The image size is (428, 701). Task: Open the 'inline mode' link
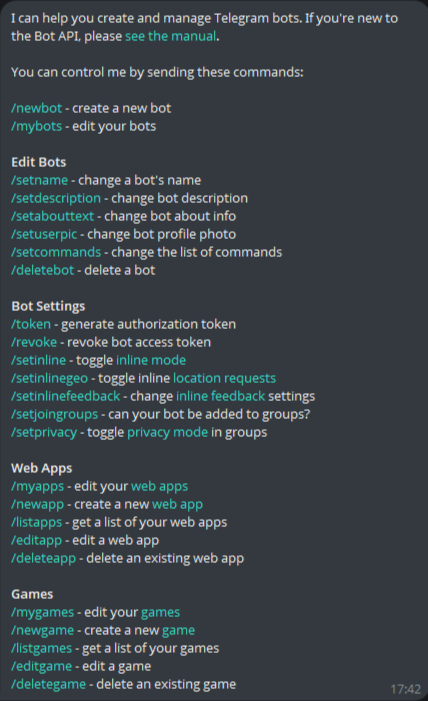[x=151, y=360]
